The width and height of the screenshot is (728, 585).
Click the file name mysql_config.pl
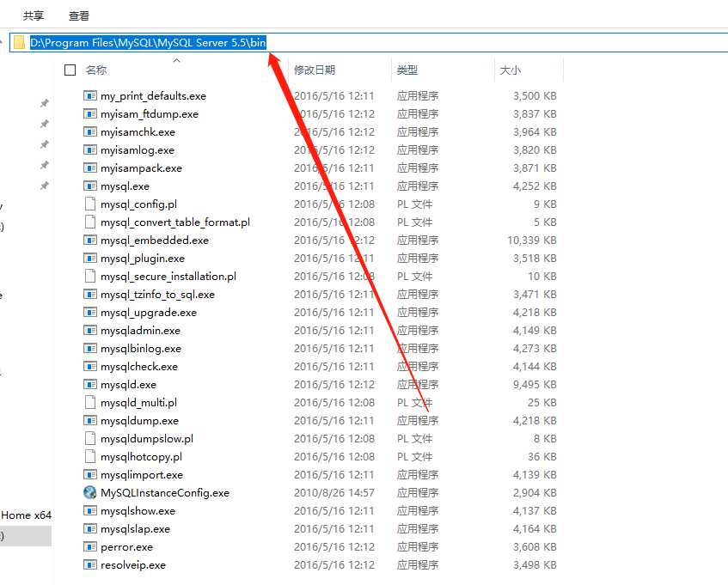(x=139, y=204)
